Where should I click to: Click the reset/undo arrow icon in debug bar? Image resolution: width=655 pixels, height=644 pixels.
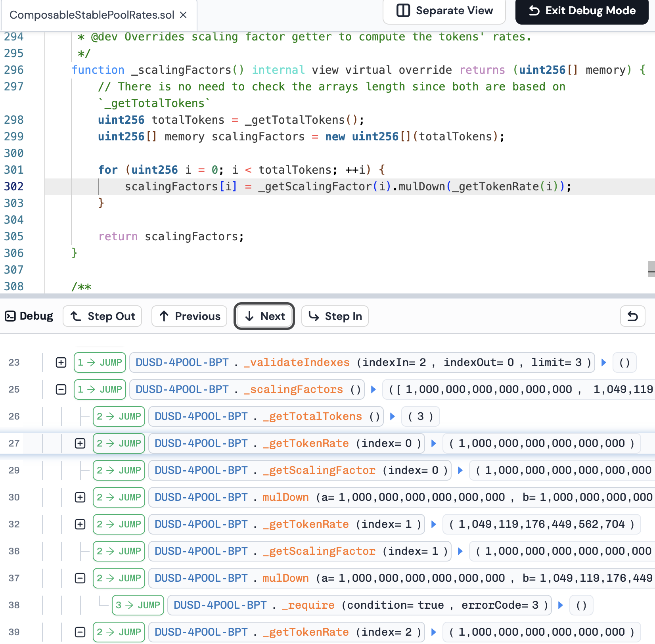(x=632, y=316)
